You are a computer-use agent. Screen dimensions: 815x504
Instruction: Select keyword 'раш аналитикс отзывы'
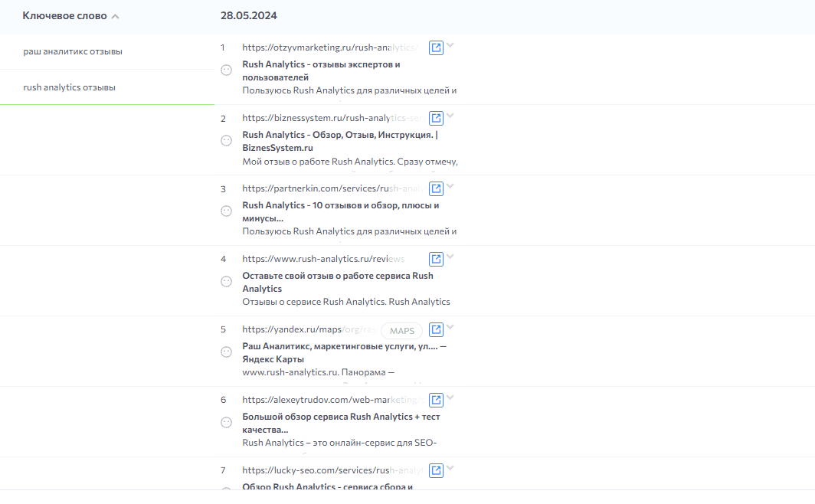[74, 51]
